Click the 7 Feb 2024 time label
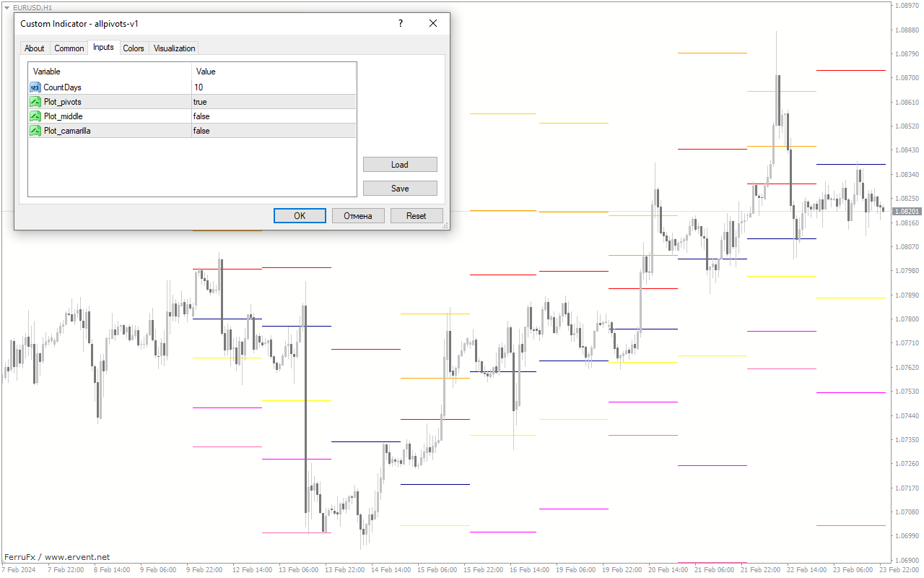Image resolution: width=924 pixels, height=578 pixels. click(19, 570)
